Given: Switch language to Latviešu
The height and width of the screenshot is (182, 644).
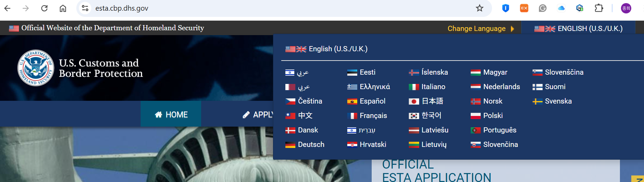Looking at the screenshot, I should click(428, 130).
